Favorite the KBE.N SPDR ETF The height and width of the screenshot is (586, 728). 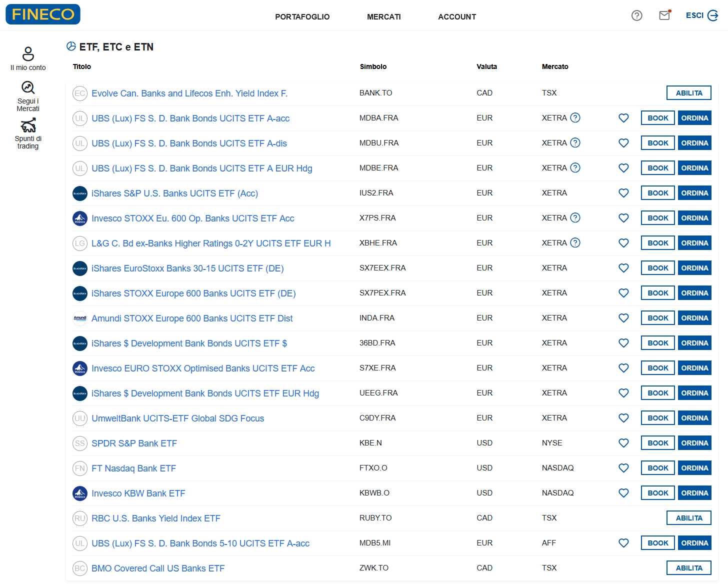623,443
